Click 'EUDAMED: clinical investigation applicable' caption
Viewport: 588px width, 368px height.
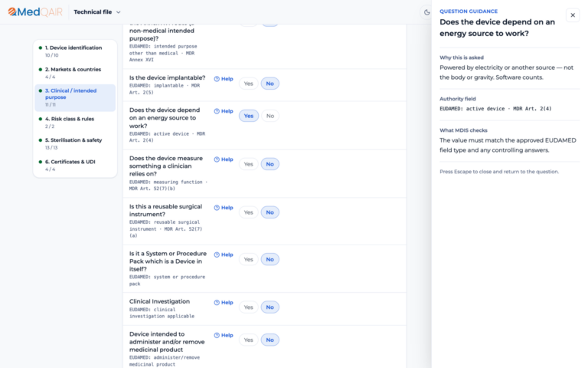[x=162, y=313]
